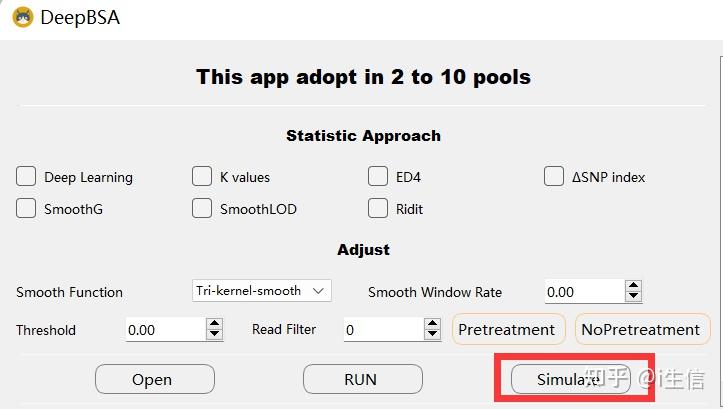
Task: Check the K values option
Action: pyautogui.click(x=202, y=177)
